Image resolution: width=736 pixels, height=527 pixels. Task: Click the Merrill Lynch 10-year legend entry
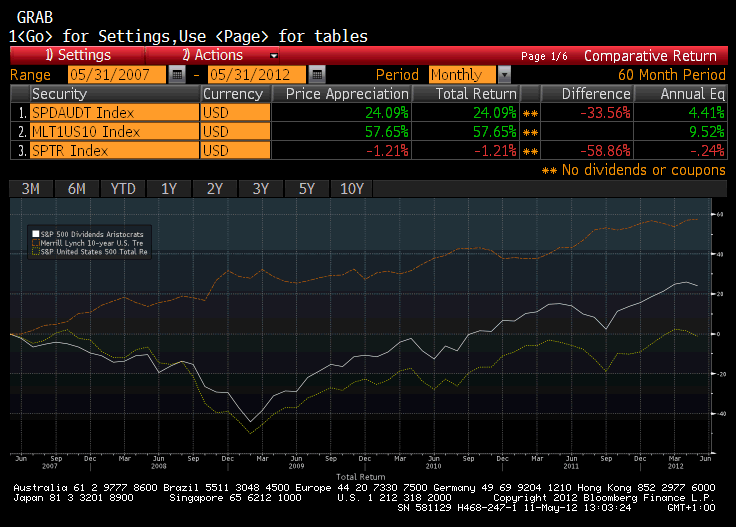coord(94,242)
